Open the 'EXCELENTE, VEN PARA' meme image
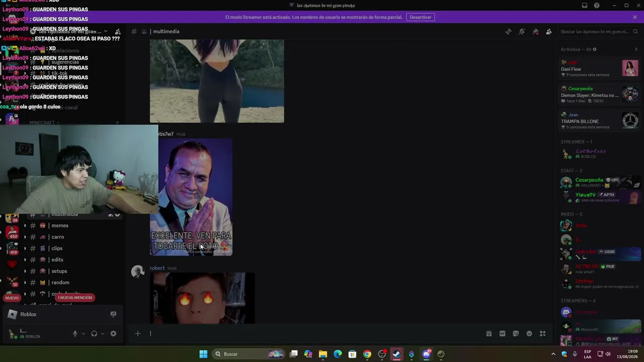The width and height of the screenshot is (644, 362). (195, 197)
